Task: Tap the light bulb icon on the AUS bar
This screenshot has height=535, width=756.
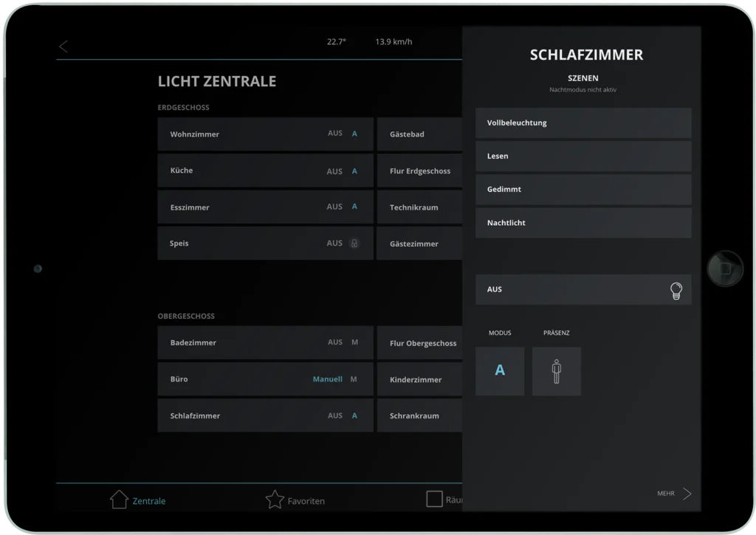Action: [677, 289]
